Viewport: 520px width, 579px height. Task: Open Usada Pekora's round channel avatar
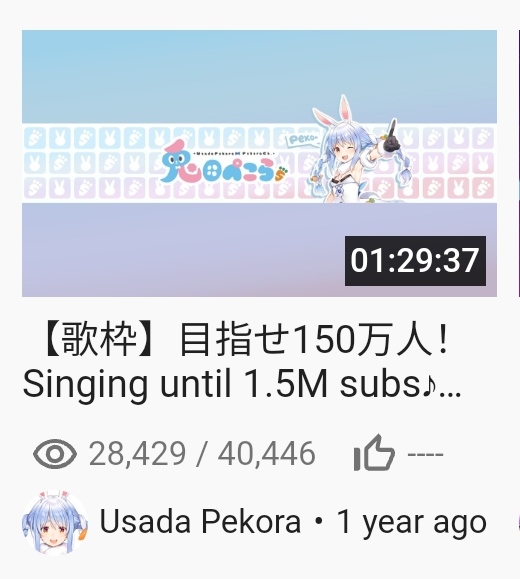(55, 523)
